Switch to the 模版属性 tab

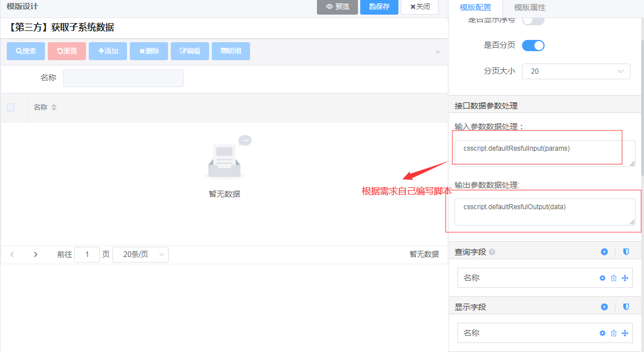529,7
